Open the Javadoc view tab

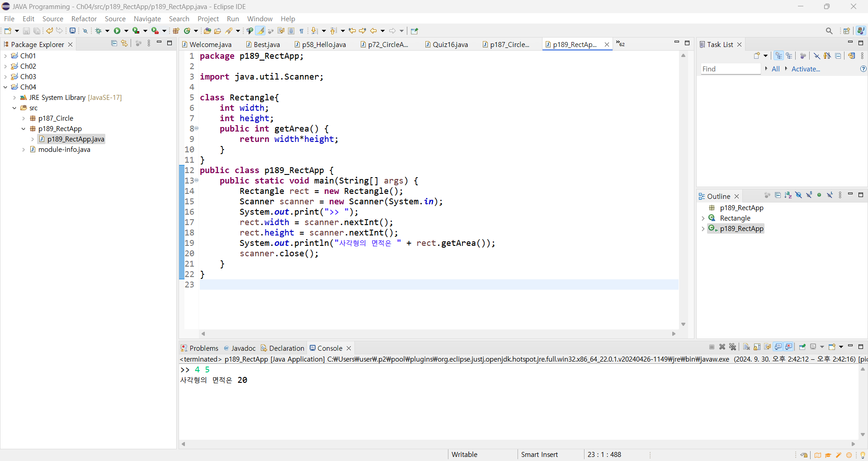click(240, 348)
